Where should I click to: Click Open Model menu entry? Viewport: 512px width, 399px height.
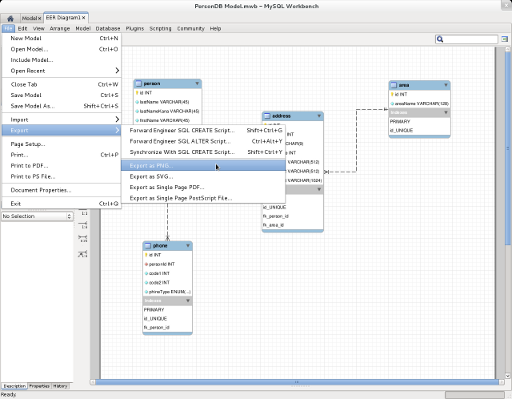(x=62, y=49)
